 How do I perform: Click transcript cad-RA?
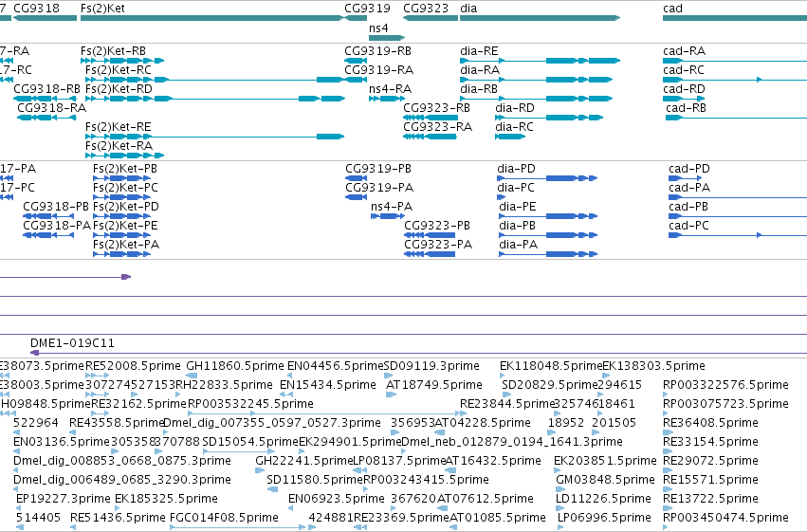[735, 61]
